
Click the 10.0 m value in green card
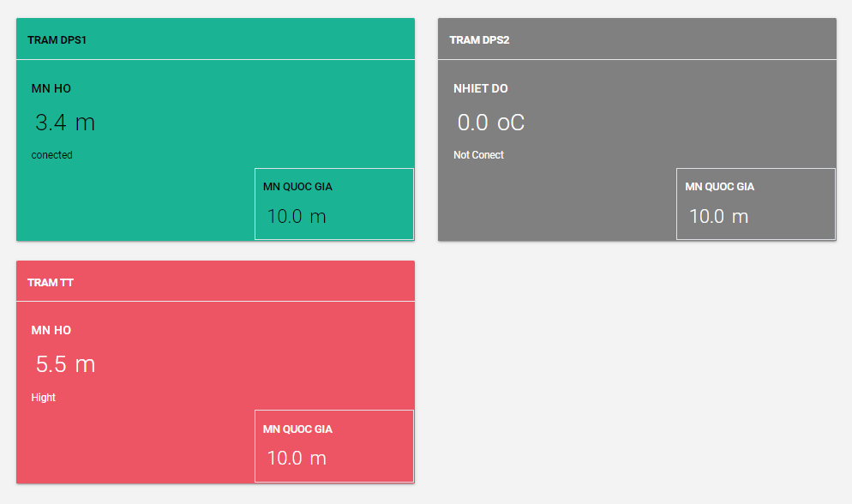tap(297, 216)
